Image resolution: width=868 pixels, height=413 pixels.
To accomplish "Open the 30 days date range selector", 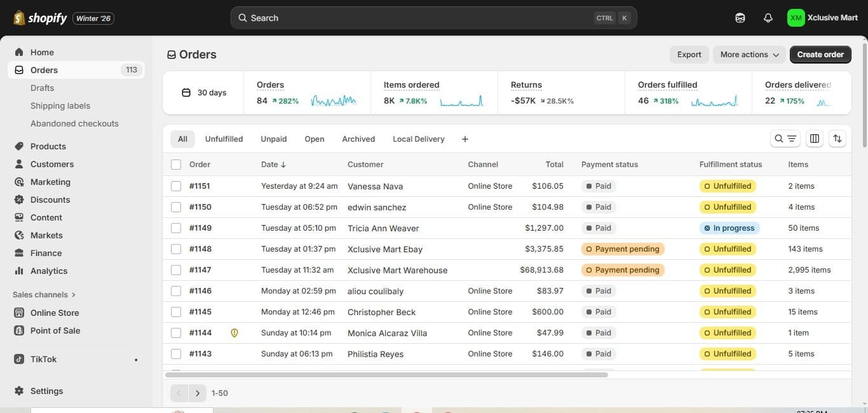I will click(204, 93).
